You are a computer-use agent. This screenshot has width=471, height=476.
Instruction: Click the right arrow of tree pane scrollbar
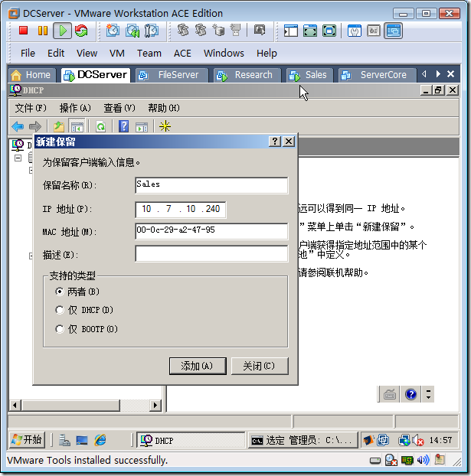coord(155,405)
